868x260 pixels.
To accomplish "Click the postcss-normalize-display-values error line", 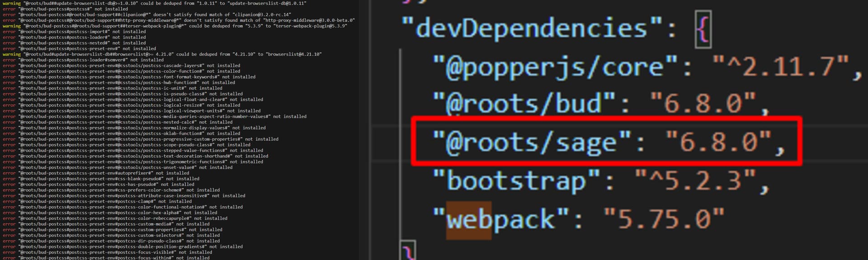I will point(134,128).
